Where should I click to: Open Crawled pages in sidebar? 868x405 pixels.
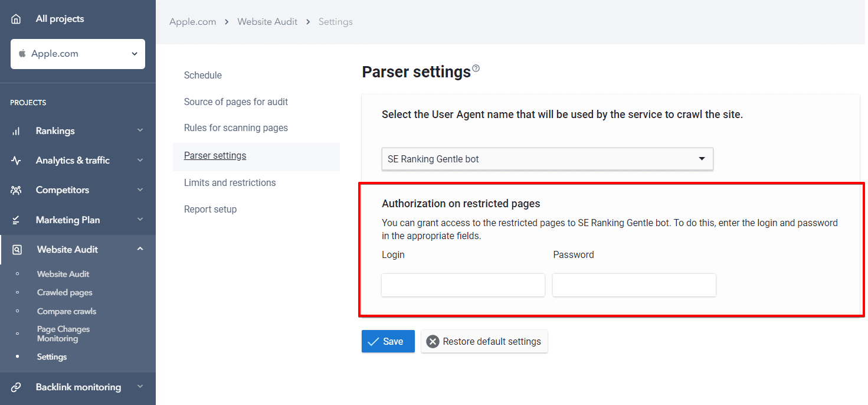tap(65, 293)
